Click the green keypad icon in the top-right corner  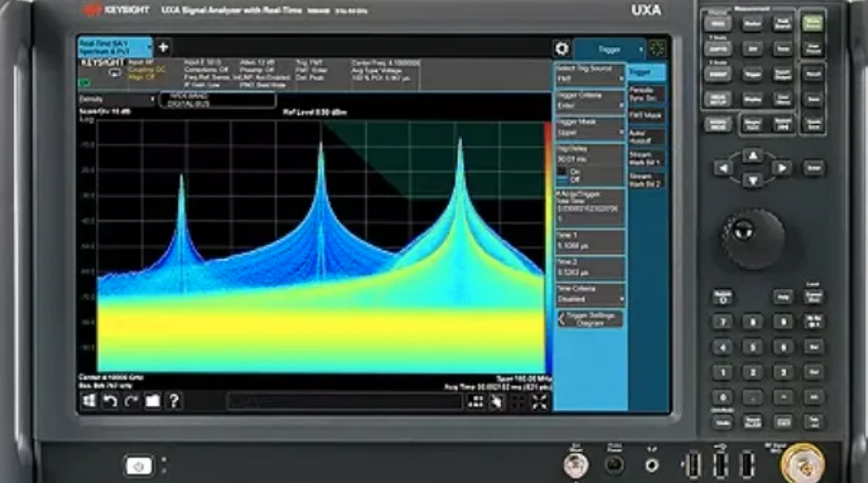point(657,48)
